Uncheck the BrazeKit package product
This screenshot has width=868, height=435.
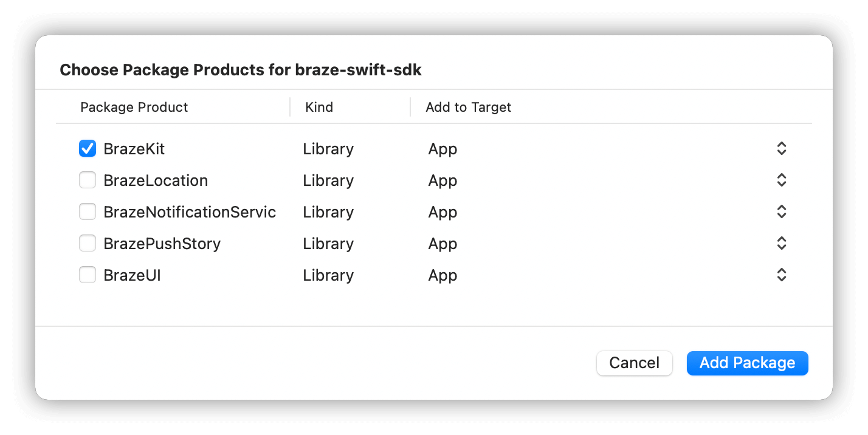pyautogui.click(x=88, y=148)
